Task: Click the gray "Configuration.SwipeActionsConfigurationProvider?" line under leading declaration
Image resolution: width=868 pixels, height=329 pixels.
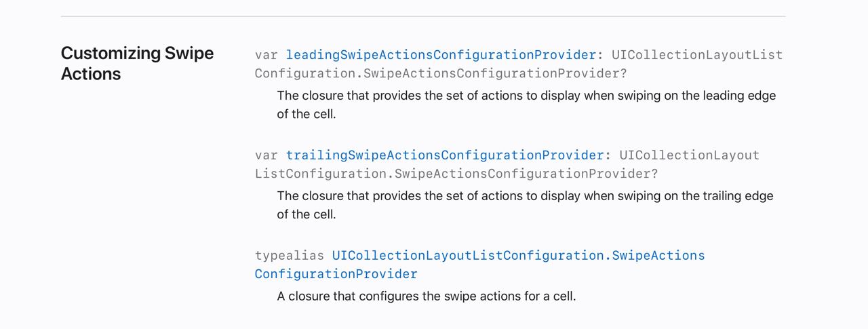Action: 441,73
